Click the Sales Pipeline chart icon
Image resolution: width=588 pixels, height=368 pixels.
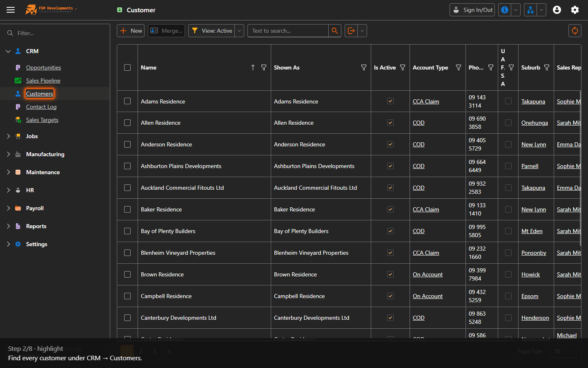tap(18, 81)
